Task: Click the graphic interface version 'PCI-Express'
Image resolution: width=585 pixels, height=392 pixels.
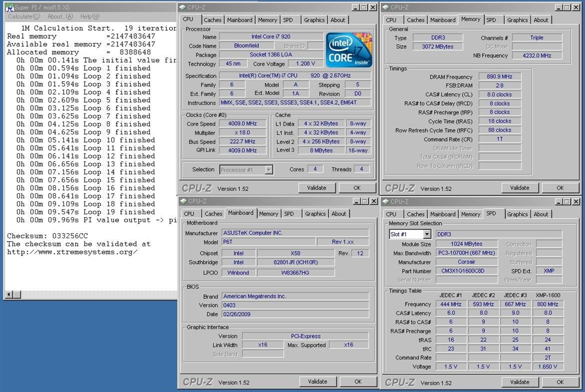Action: pyautogui.click(x=306, y=336)
